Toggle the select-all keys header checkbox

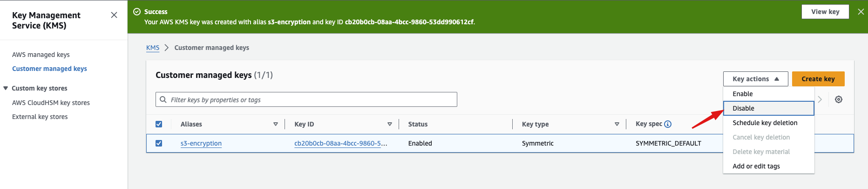[x=159, y=124]
